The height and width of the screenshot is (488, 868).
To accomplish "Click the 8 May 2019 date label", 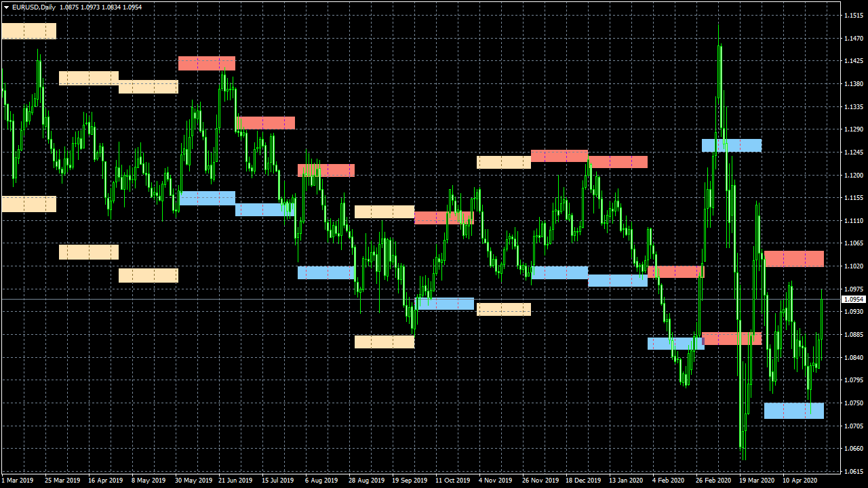I will pos(149,481).
